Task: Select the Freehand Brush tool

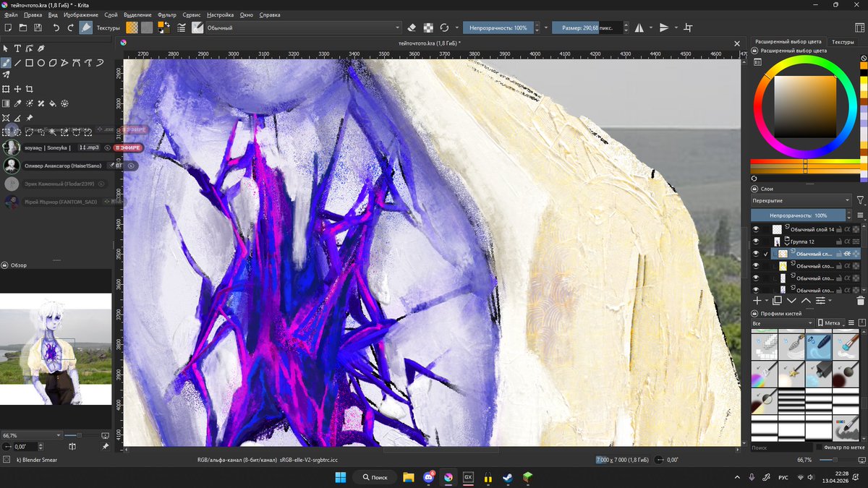Action: (x=6, y=63)
